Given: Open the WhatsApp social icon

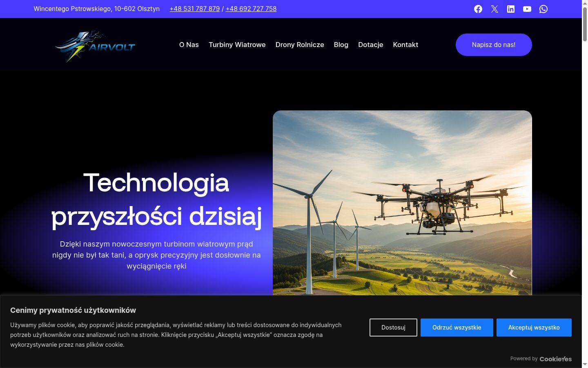Looking at the screenshot, I should click(543, 9).
